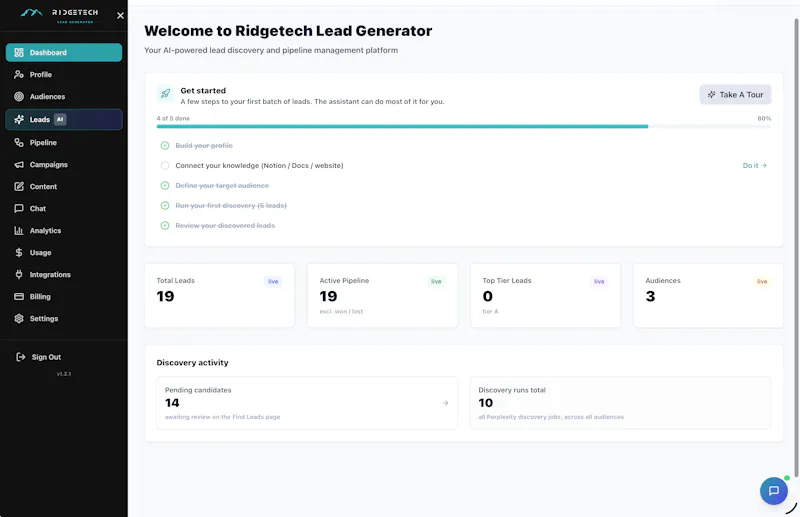The width and height of the screenshot is (800, 517).
Task: Click the Welcome to Ridgetech Lead Generator heading
Action: click(288, 31)
